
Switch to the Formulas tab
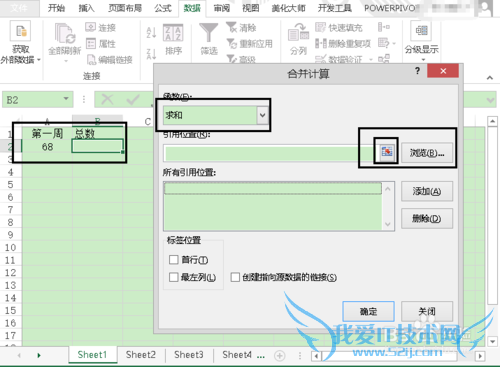tap(163, 8)
